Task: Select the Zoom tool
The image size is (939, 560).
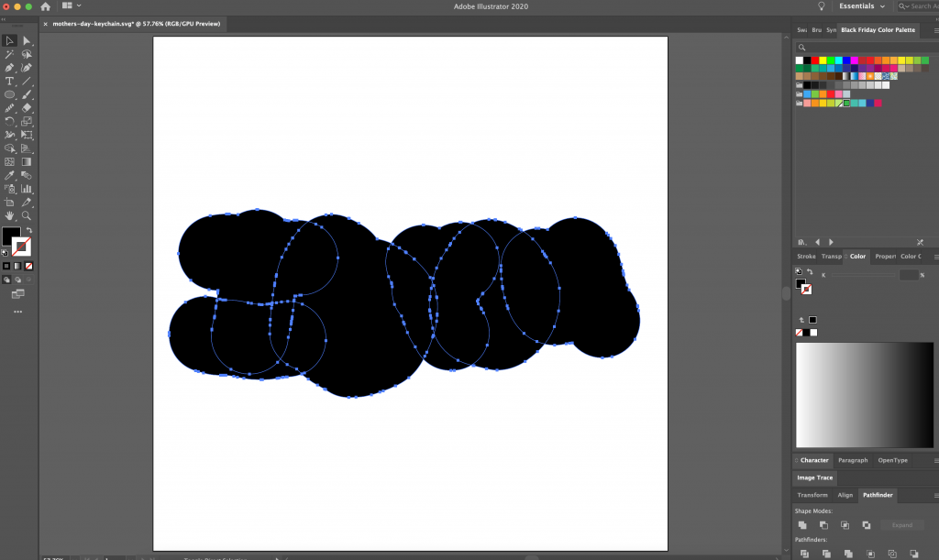Action: 27,216
